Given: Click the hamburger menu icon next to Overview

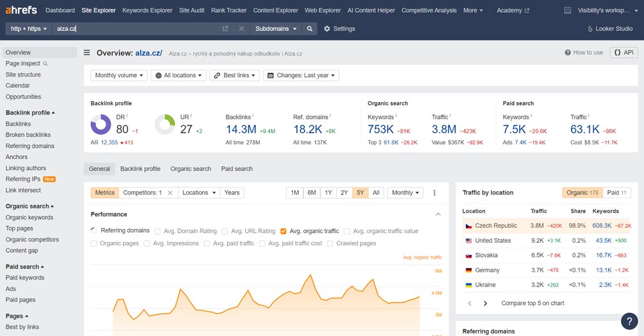Looking at the screenshot, I should tap(87, 53).
